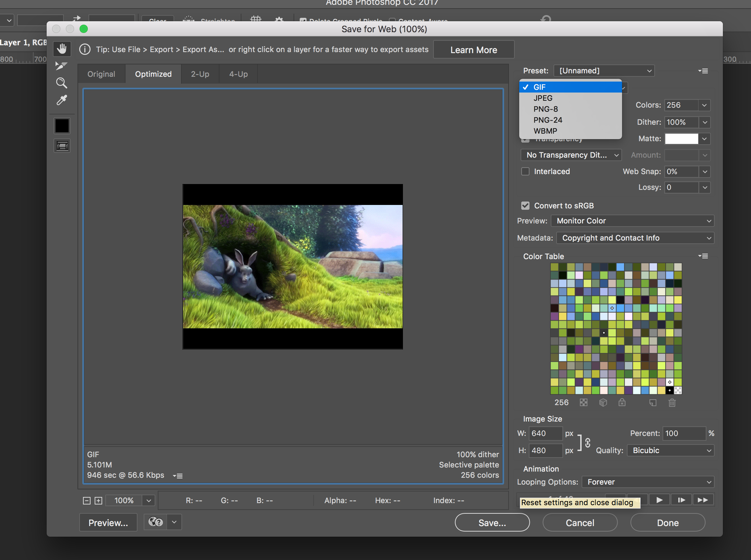The image size is (751, 560).
Task: Open the Optimize panel menu icon
Action: (x=703, y=71)
